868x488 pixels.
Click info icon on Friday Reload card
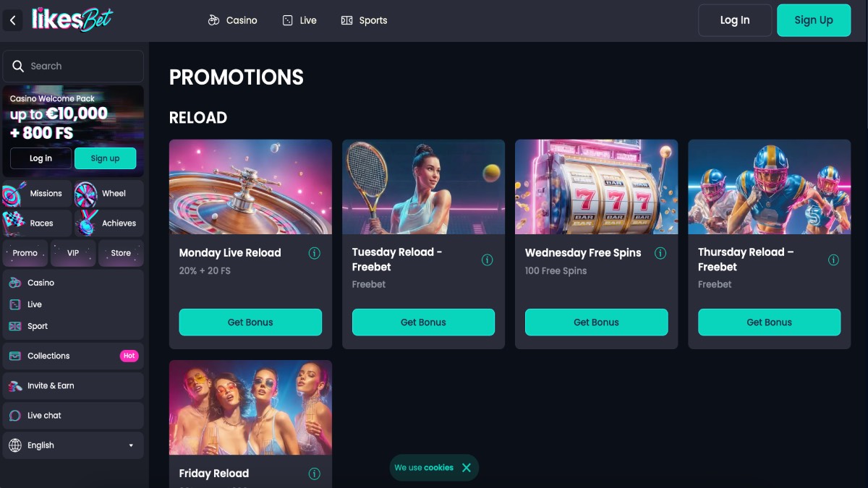pyautogui.click(x=315, y=474)
